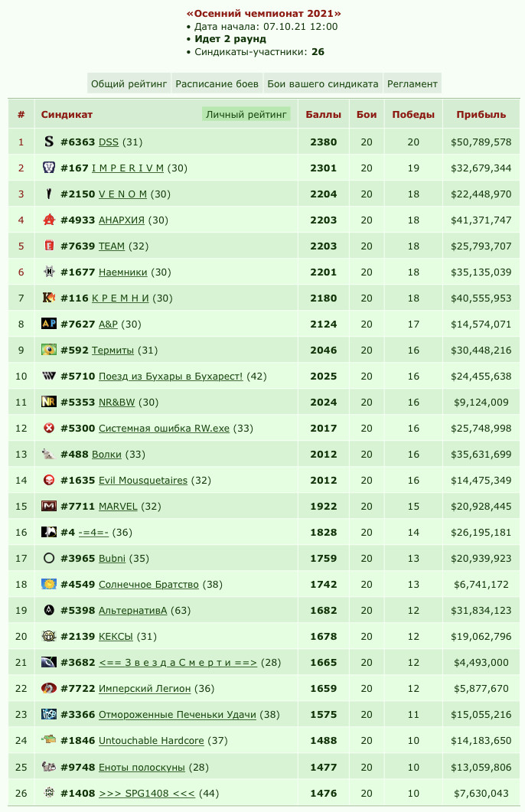Open the I M P E R I V M link
Image resolution: width=525 pixels, height=812 pixels.
127,168
